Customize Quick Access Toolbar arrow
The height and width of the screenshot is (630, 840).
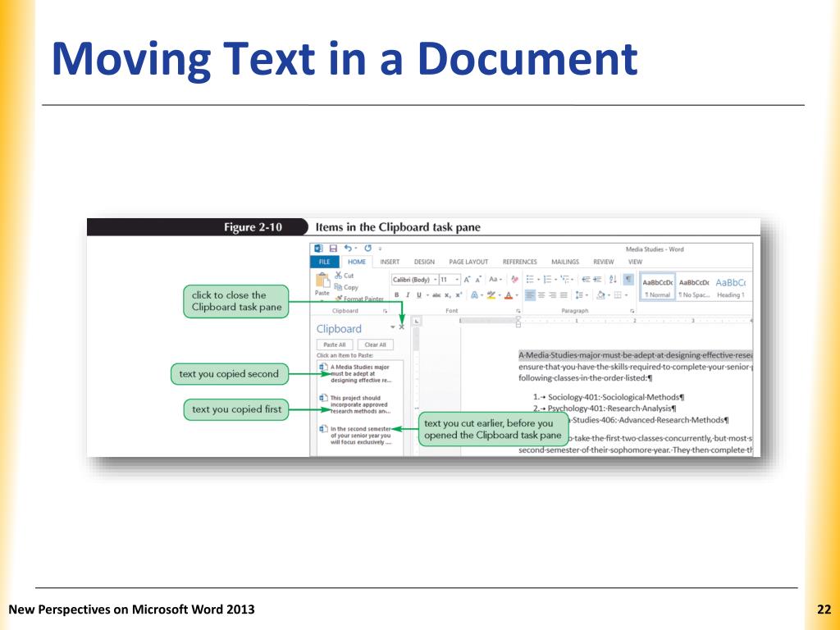(380, 249)
